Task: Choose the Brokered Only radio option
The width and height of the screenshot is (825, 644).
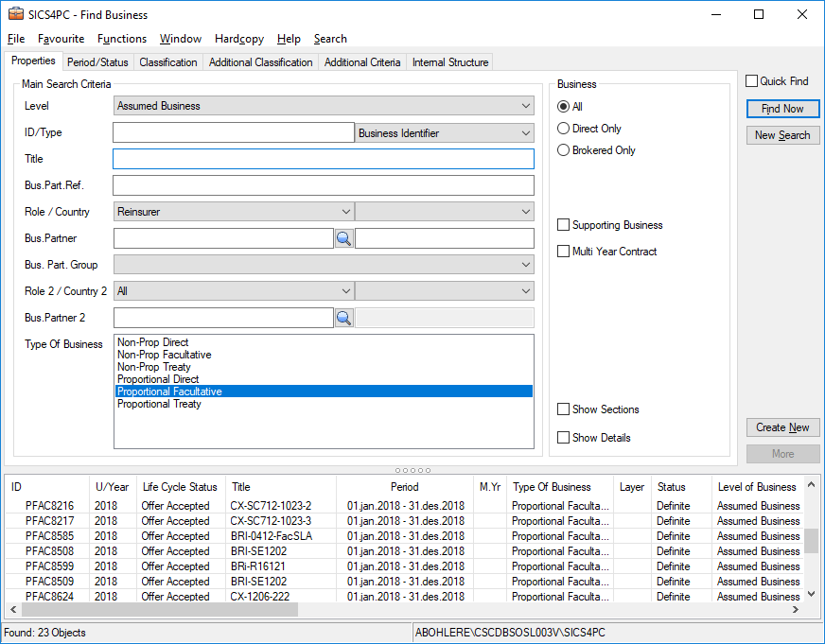Action: tap(564, 150)
